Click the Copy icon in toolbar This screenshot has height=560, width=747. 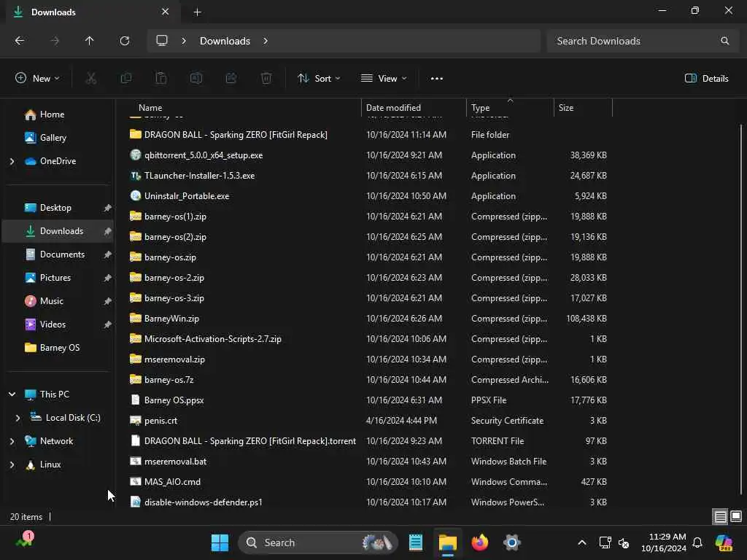point(125,79)
